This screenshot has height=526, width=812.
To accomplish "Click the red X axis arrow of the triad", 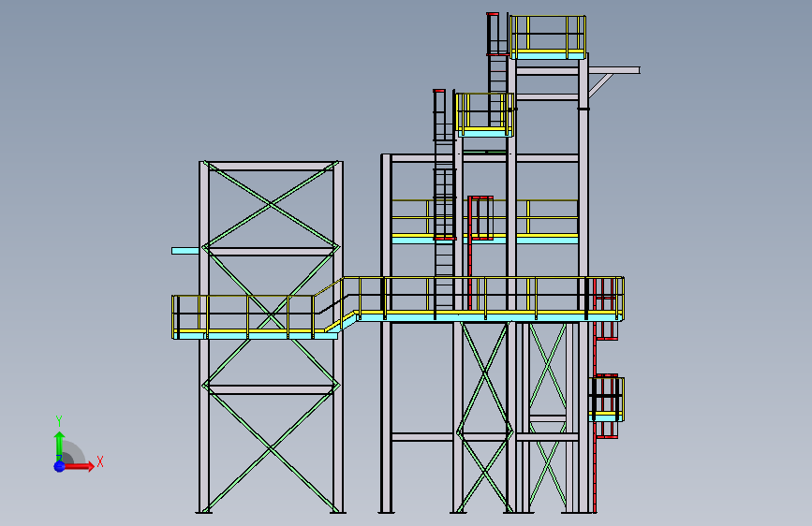I will pyautogui.click(x=80, y=466).
